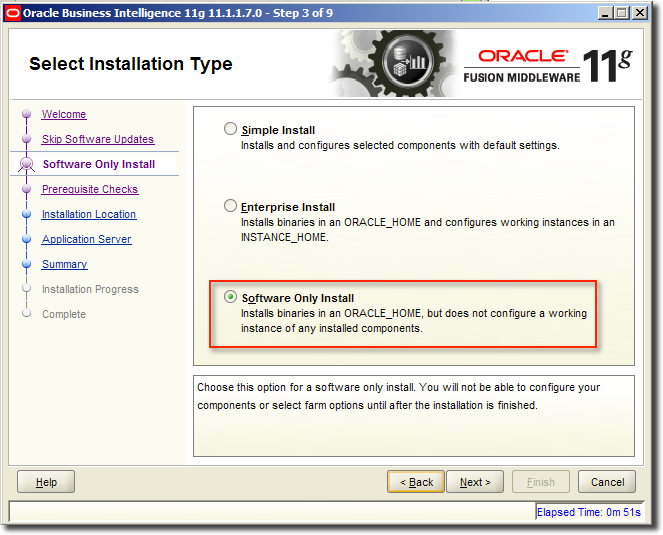Screen dimensions: 663x535
Task: Click the Summary step bullet icon
Action: [x=27, y=263]
